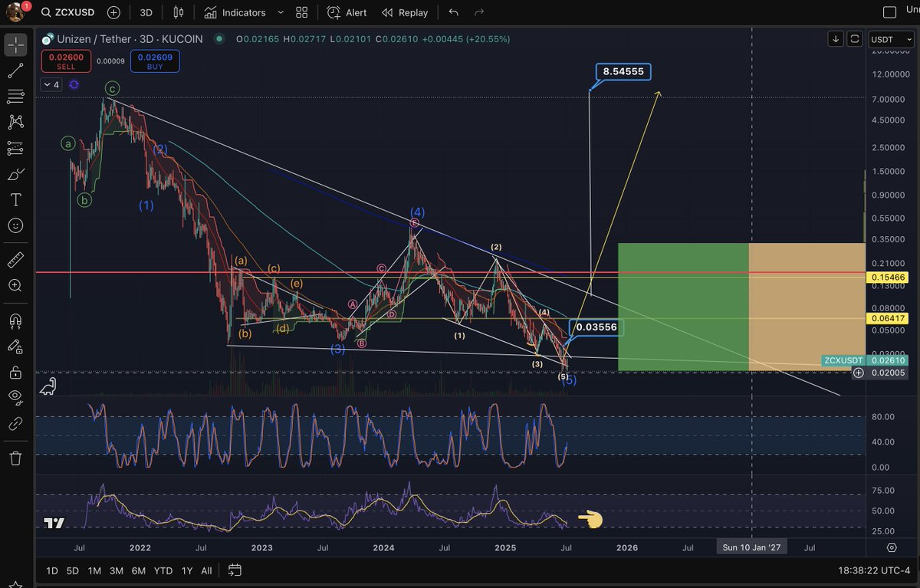Create a new Alert
The height and width of the screenshot is (588, 920).
pyautogui.click(x=347, y=12)
